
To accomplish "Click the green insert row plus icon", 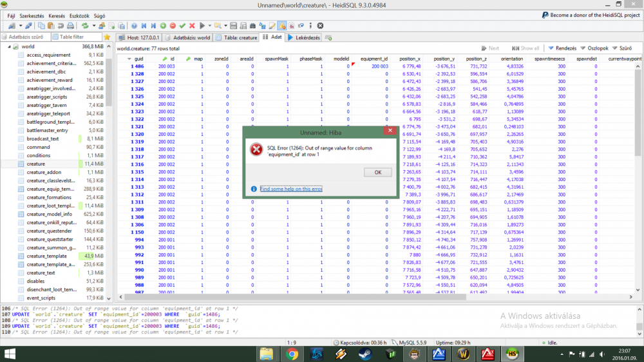I will tap(163, 26).
